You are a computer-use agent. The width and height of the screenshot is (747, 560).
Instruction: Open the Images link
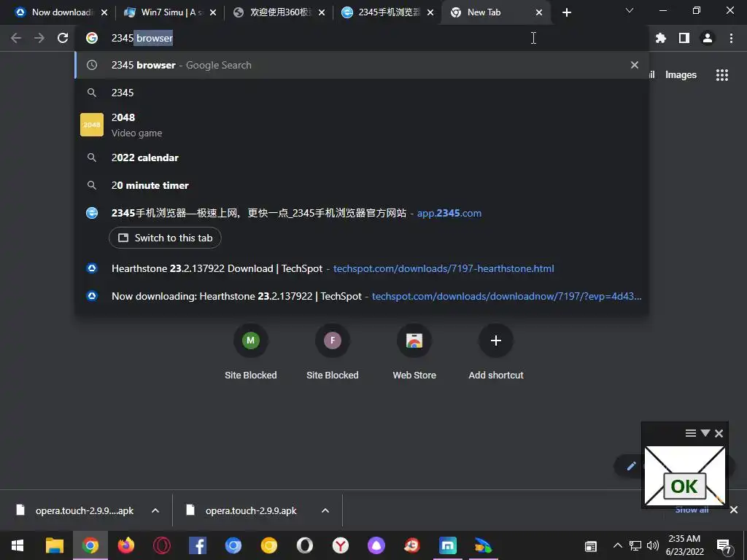tap(681, 75)
